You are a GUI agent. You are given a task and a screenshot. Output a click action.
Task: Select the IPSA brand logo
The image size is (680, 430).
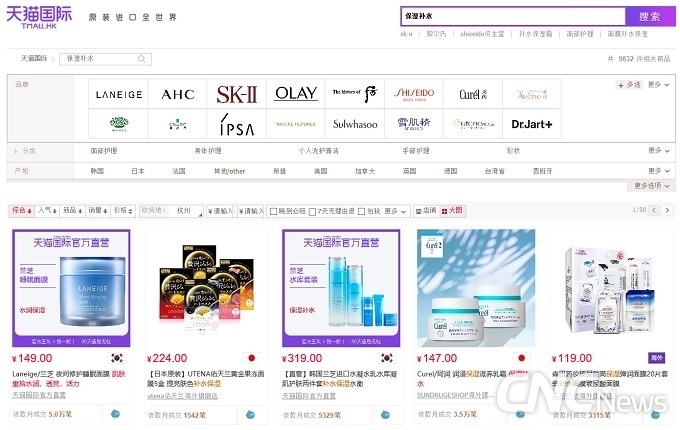pos(237,124)
